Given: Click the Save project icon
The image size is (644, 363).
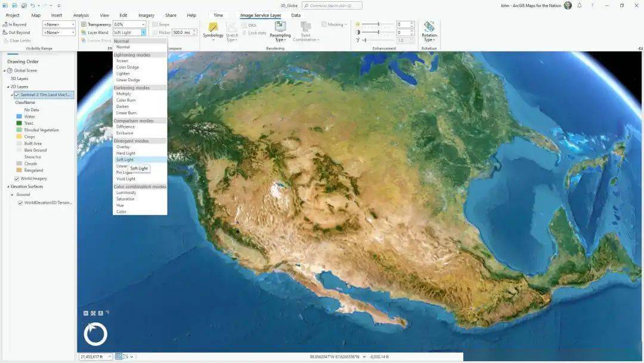Looking at the screenshot, I should [23, 5].
